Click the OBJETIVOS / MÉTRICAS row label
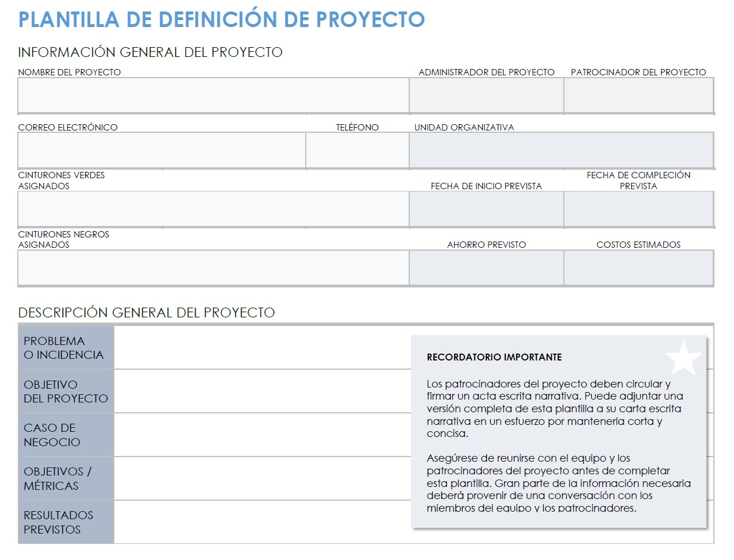This screenshot has width=734, height=560. click(66, 478)
